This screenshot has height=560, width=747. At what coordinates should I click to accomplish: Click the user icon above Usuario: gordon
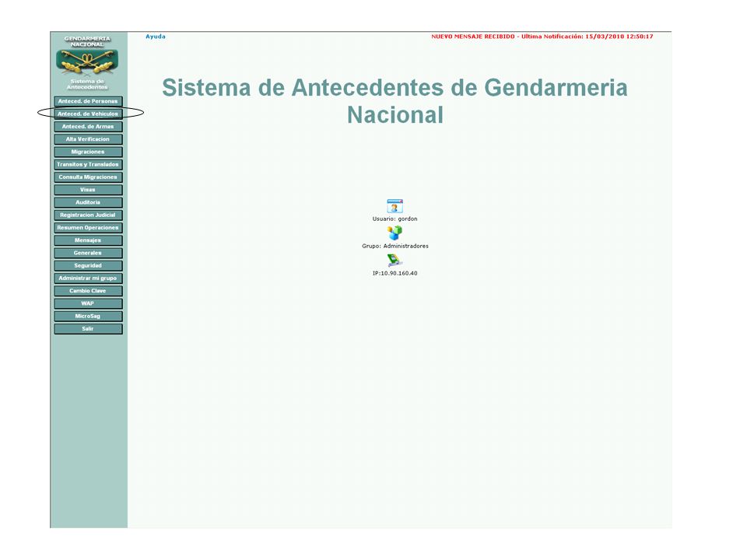click(x=395, y=206)
